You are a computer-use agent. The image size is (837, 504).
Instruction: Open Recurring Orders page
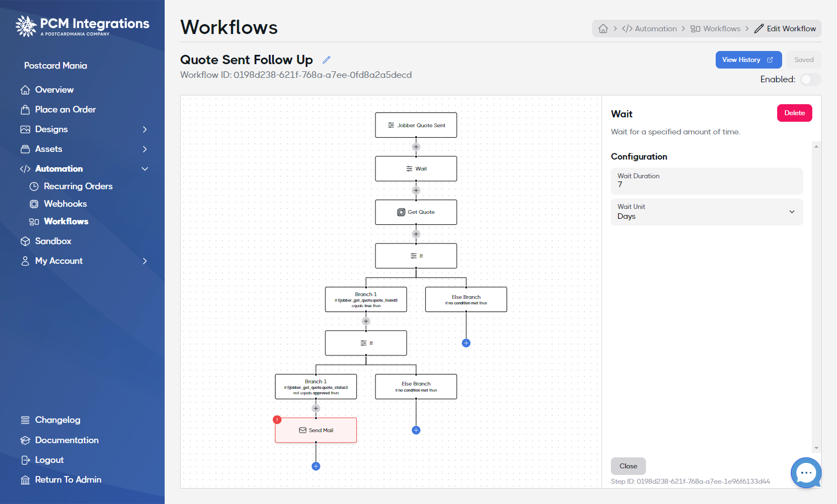click(78, 186)
